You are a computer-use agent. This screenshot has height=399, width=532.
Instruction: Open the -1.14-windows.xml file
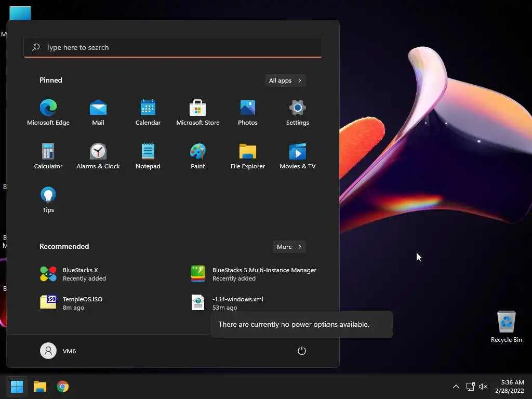pos(228,303)
